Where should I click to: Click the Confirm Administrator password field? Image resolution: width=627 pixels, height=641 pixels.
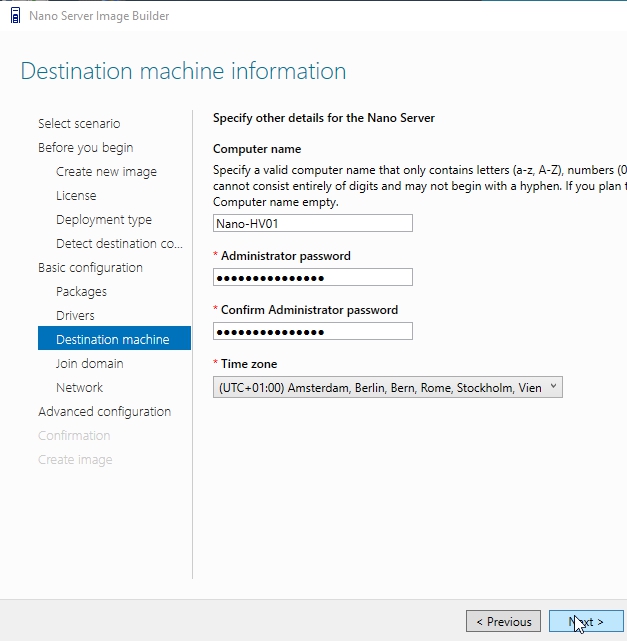[312, 332]
